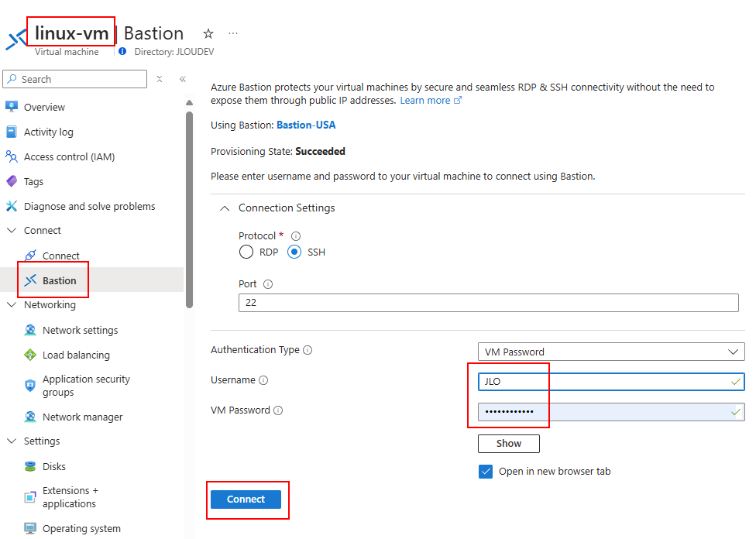
Task: Click into the sidebar Search field
Action: coord(74,79)
